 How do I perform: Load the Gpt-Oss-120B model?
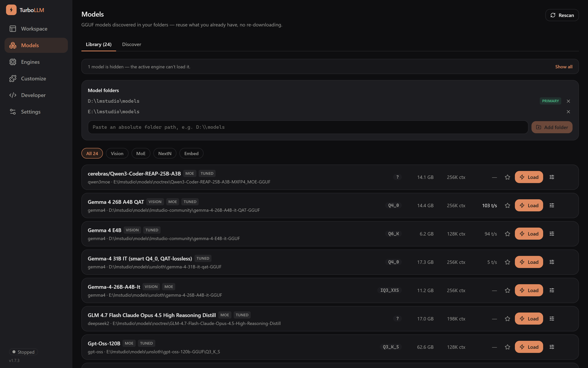point(529,347)
